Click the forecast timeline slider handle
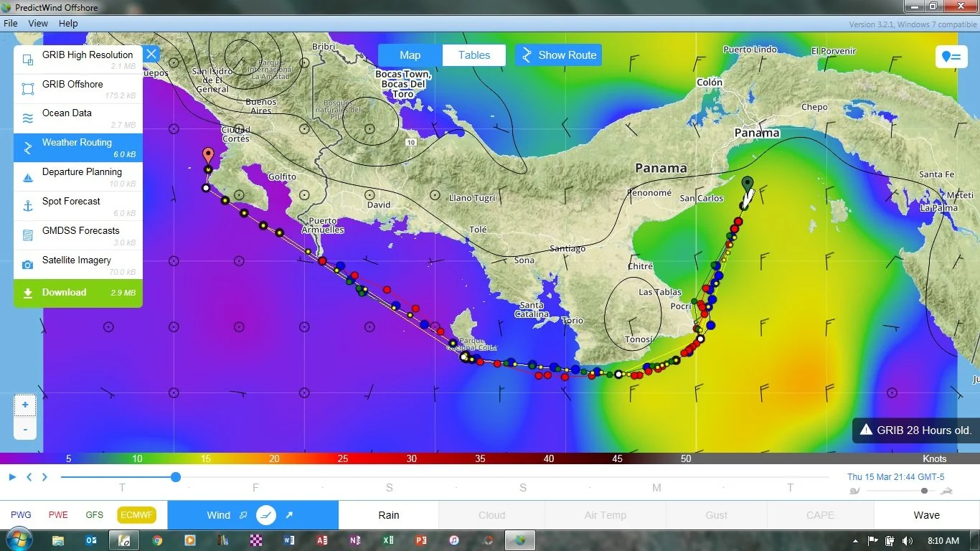The image size is (980, 551). click(x=176, y=477)
